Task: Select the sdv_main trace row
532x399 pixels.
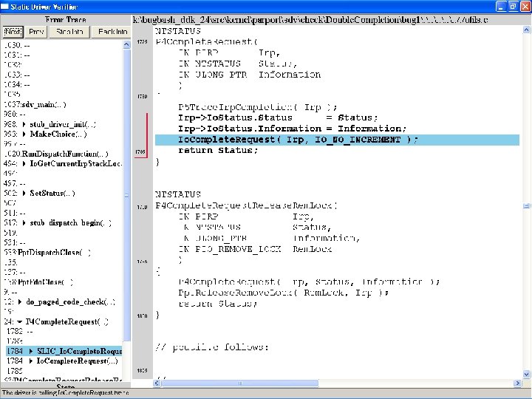Action: [x=35, y=104]
